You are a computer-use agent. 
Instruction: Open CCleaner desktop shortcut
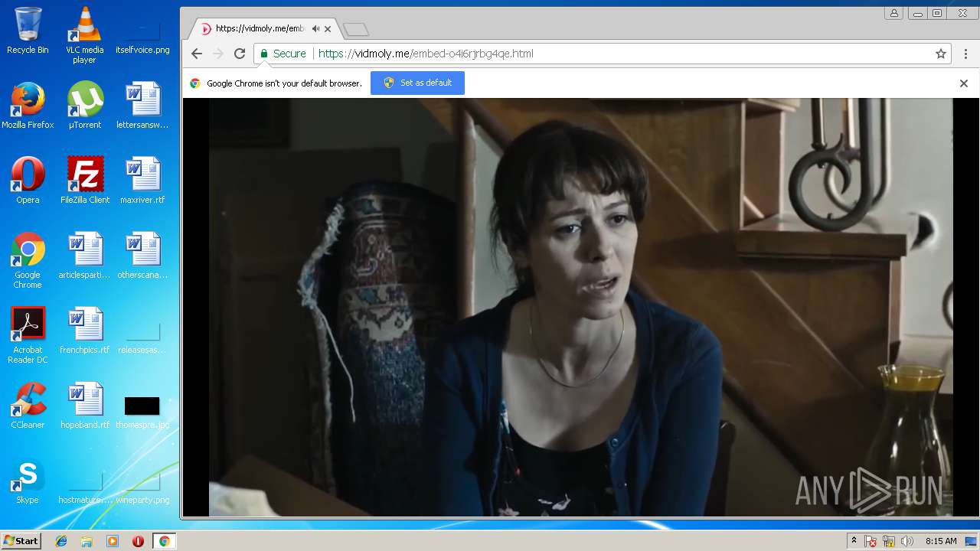28,405
